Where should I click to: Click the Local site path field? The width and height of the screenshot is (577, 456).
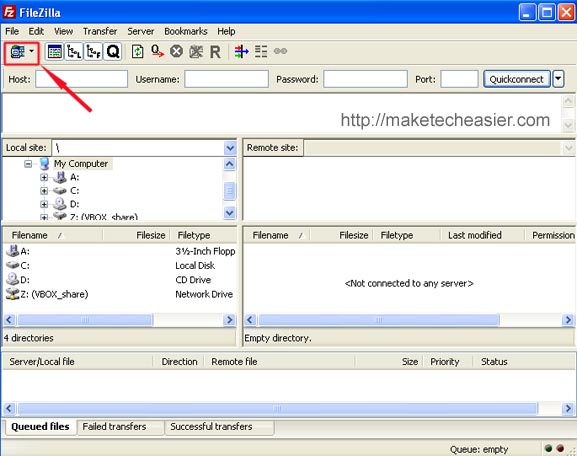point(138,148)
